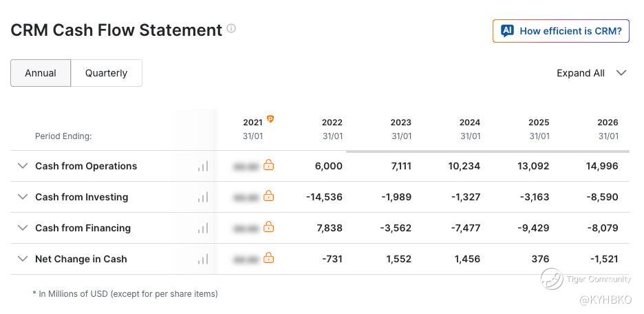The image size is (644, 314).
Task: Expand the Cash from Investing row
Action: pos(23,196)
